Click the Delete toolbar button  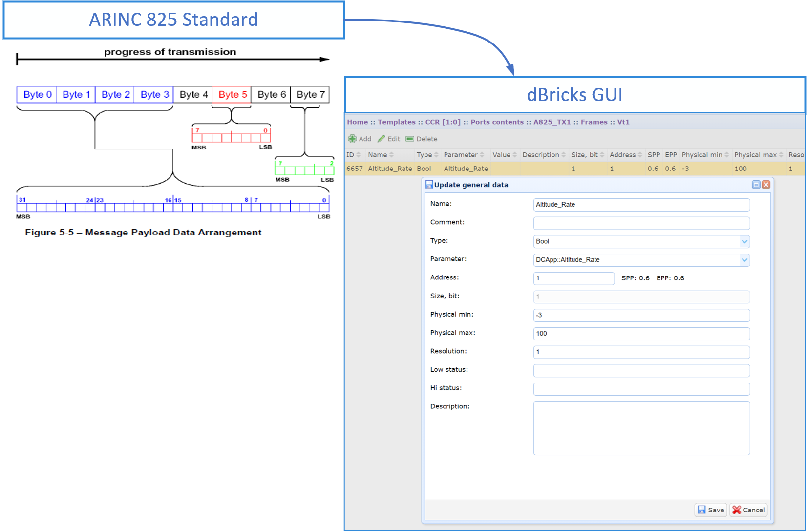[x=422, y=139]
